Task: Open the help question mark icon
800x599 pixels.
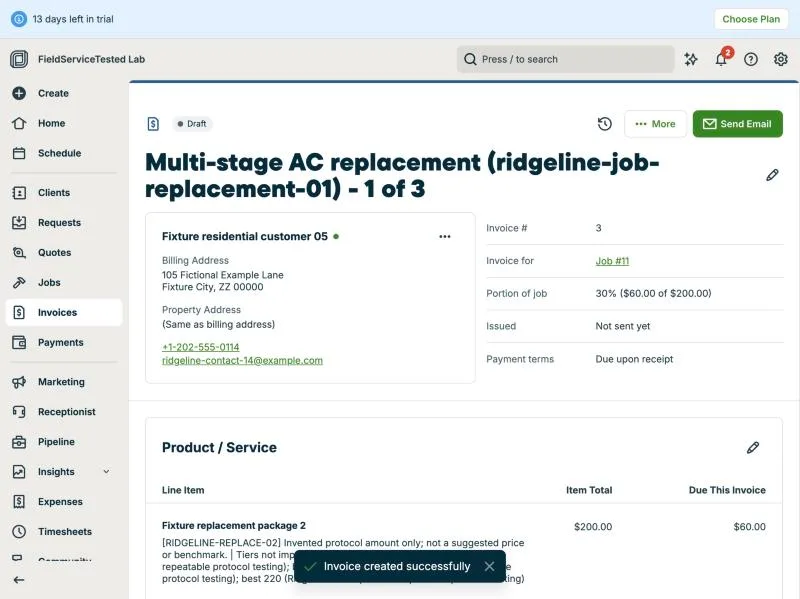Action: (x=751, y=59)
